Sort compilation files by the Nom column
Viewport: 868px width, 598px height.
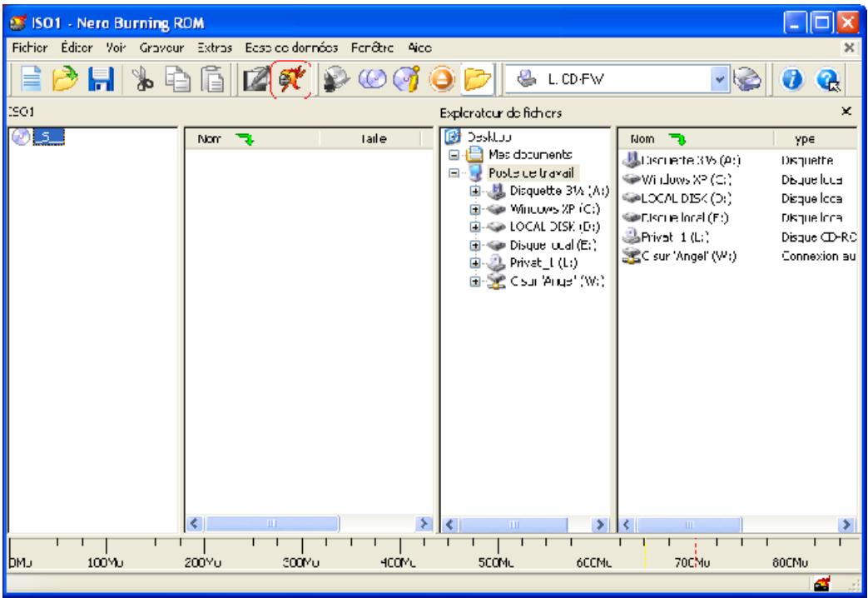[252, 138]
